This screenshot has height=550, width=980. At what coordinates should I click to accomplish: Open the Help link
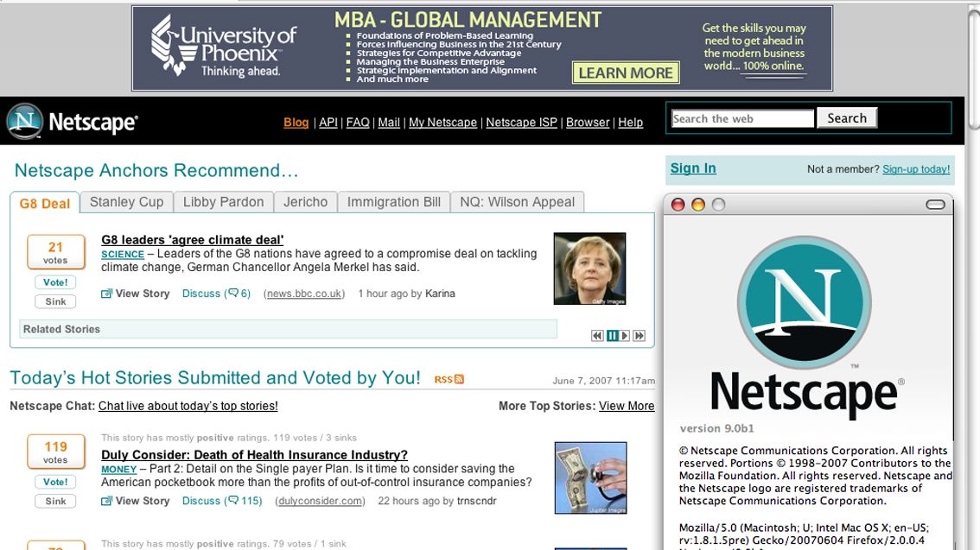(631, 123)
